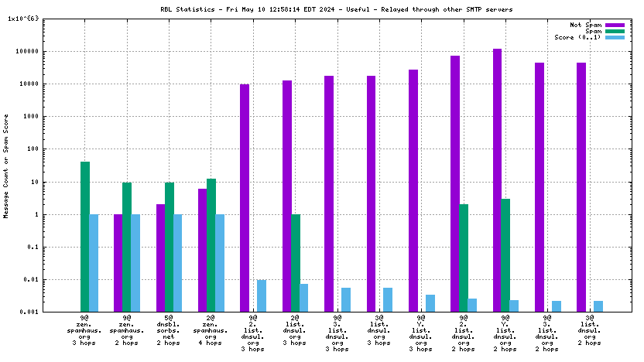Image resolution: width=644 pixels, height=362 pixels.
Task: Click the purple bar above zen.spamhaus.org 4 hops
Action: (202, 250)
